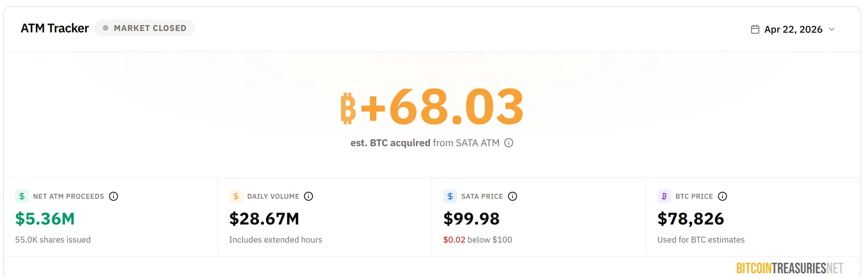Click the orange dollar icon beside DAILY VOLUME
Image resolution: width=868 pixels, height=277 pixels.
236,196
